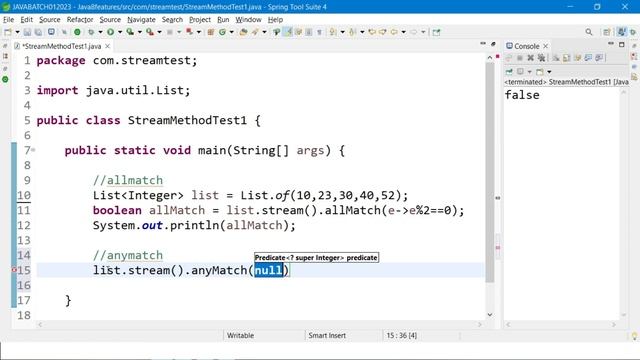Open the Navigate menu
The width and height of the screenshot is (640, 360).
[x=141, y=20]
